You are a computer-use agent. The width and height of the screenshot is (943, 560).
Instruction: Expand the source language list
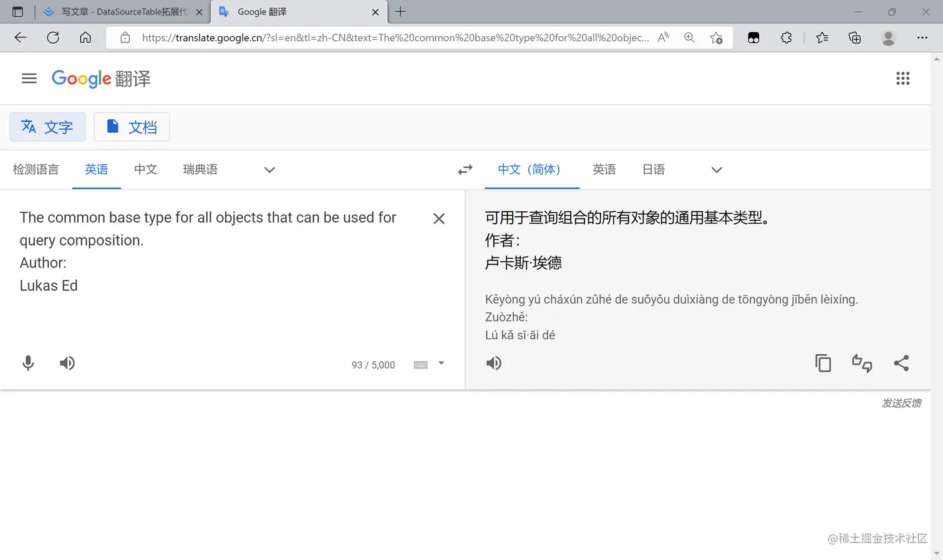click(269, 170)
